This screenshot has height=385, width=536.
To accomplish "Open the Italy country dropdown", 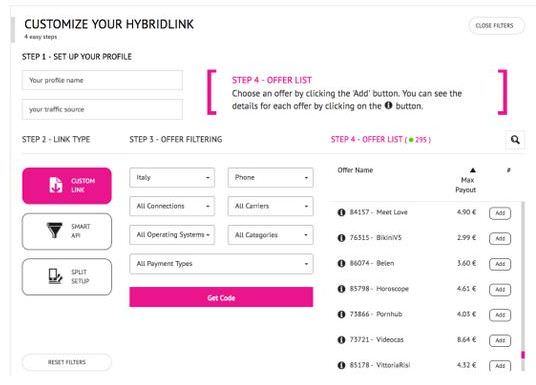I will tap(172, 177).
